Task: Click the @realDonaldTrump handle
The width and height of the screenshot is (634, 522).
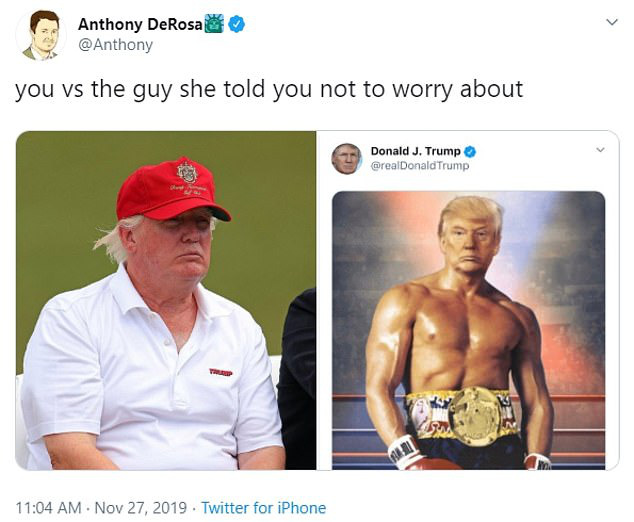Action: (420, 166)
